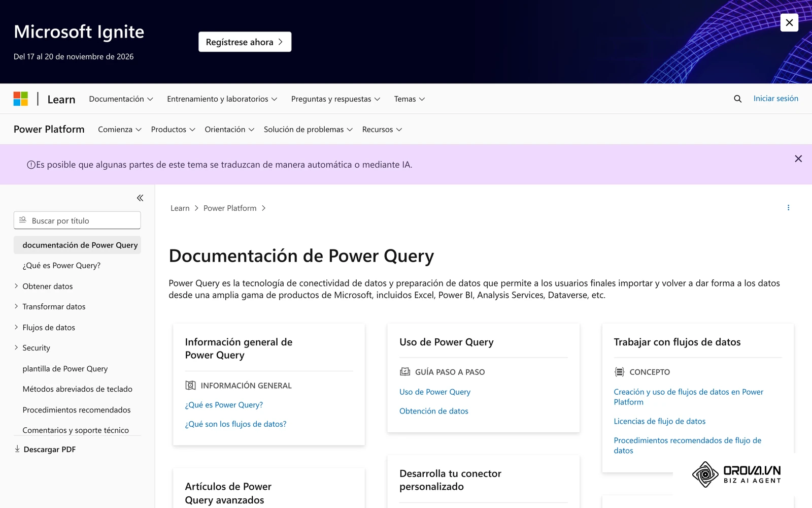The image size is (812, 508).
Task: Open ¿Qué es Power Query? card link
Action: 224,405
